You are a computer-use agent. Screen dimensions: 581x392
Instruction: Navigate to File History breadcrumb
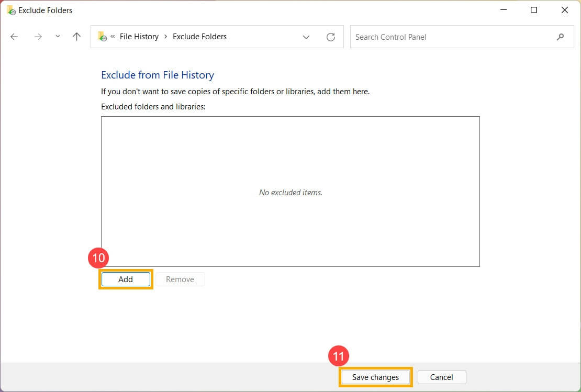point(139,37)
